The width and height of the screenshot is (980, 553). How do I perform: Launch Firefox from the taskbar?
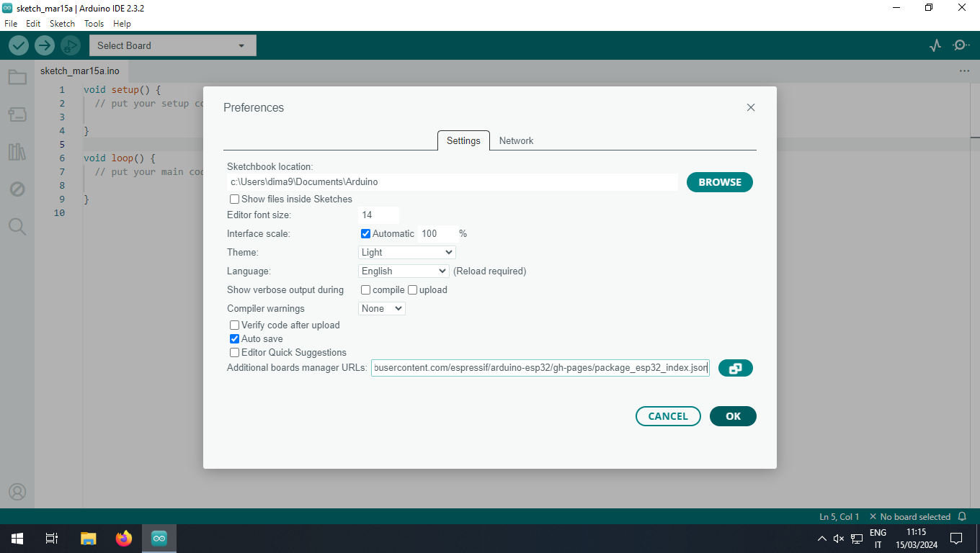(124, 538)
